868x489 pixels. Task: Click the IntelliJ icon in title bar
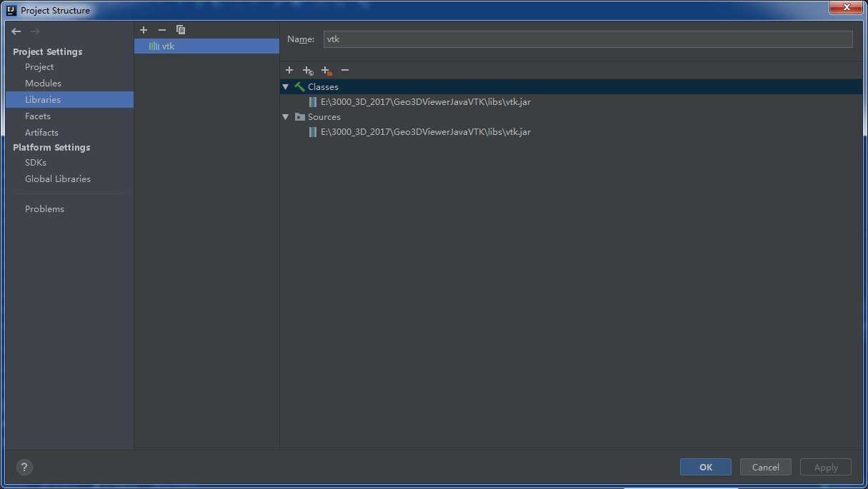(11, 10)
